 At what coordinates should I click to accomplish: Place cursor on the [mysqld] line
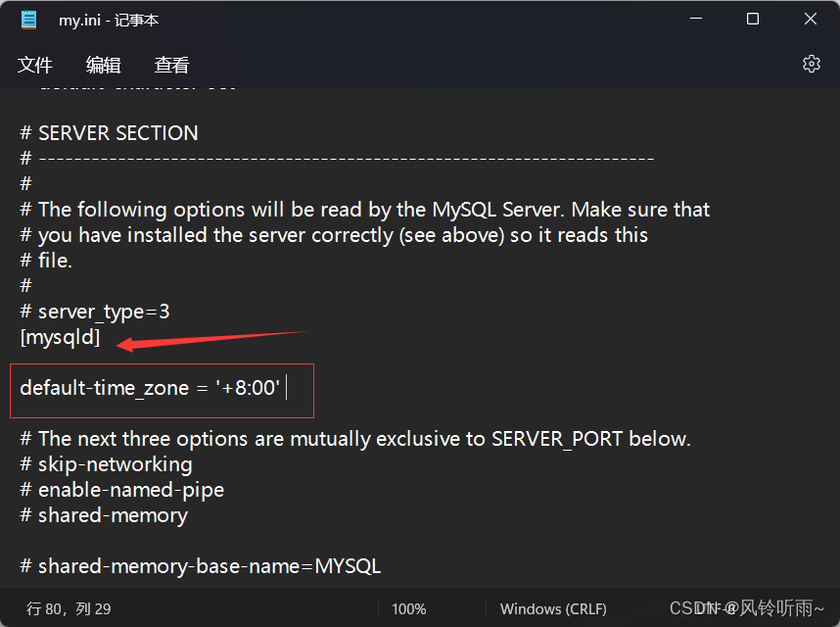point(60,337)
